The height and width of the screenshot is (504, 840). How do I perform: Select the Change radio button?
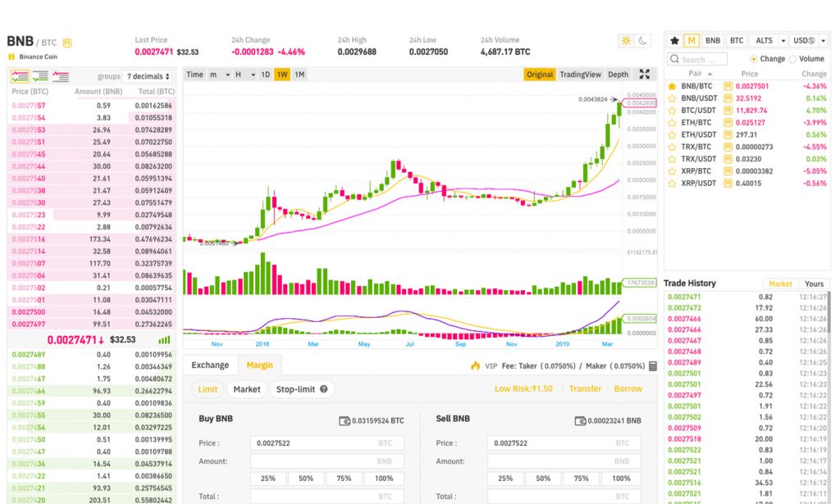[754, 59]
